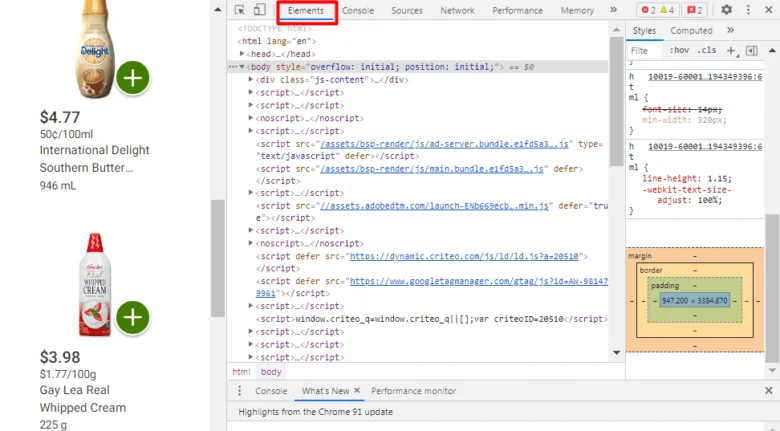Toggle the :hov element state button
780x431 pixels.
(x=679, y=50)
